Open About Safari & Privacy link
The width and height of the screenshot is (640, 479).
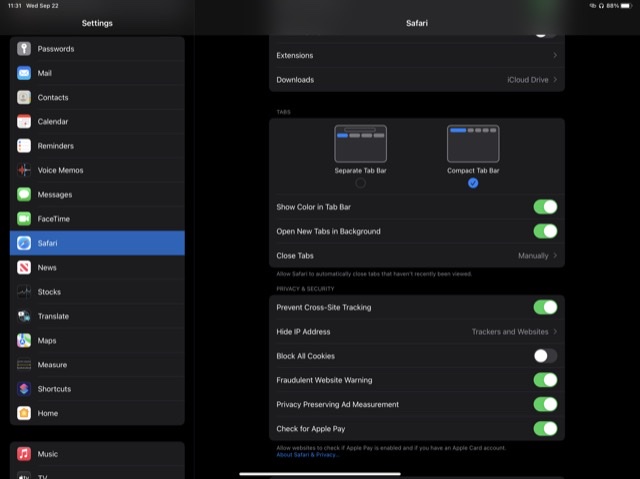pos(307,455)
